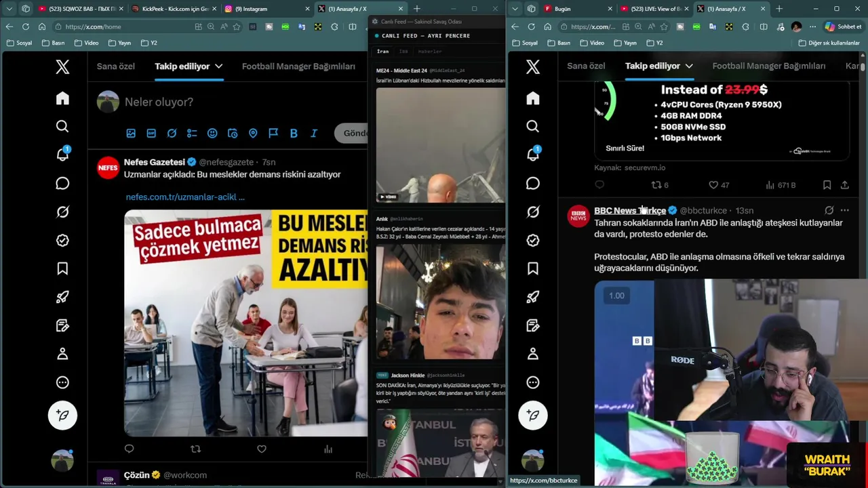The height and width of the screenshot is (488, 868).
Task: Click the X logo in left window
Action: (x=62, y=66)
